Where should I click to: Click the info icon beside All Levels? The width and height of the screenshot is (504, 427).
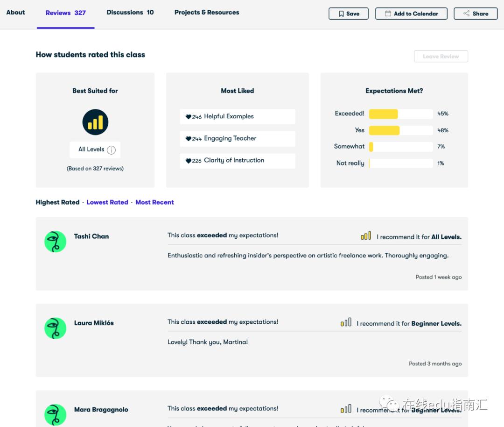111,150
